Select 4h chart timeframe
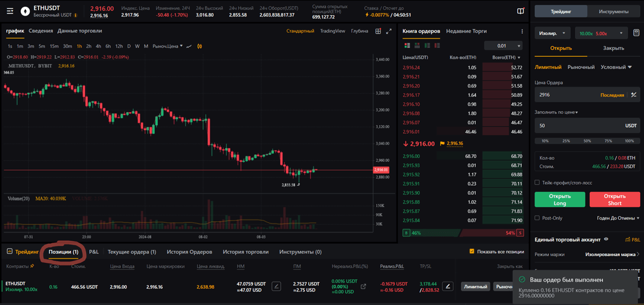 (98, 46)
